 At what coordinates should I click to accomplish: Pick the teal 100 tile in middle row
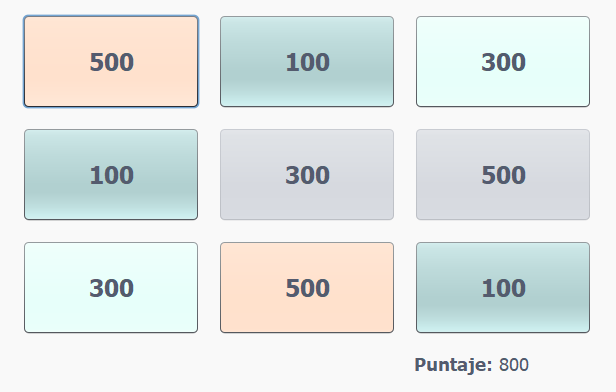pyautogui.click(x=111, y=174)
